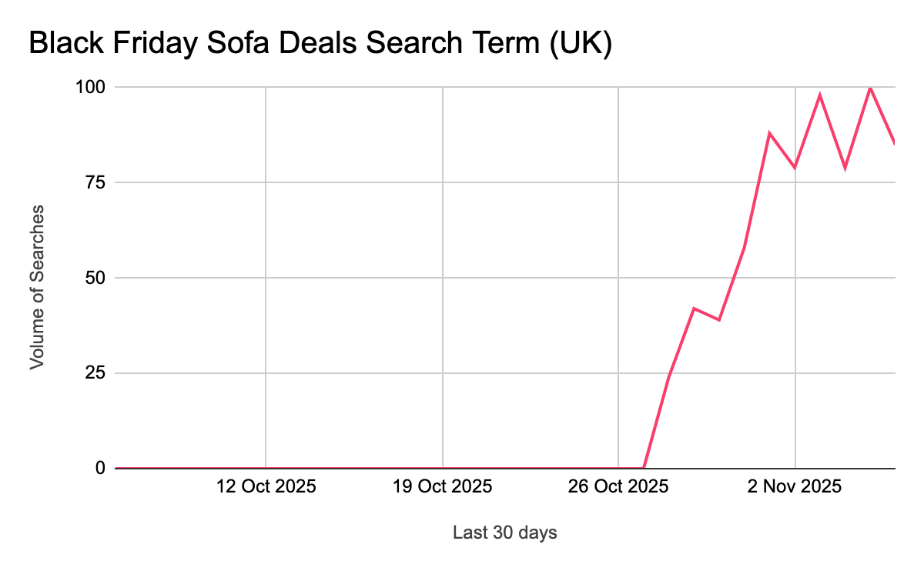Image resolution: width=924 pixels, height=571 pixels.
Task: Select the "Last 30 days" x-axis title
Action: pos(504,533)
